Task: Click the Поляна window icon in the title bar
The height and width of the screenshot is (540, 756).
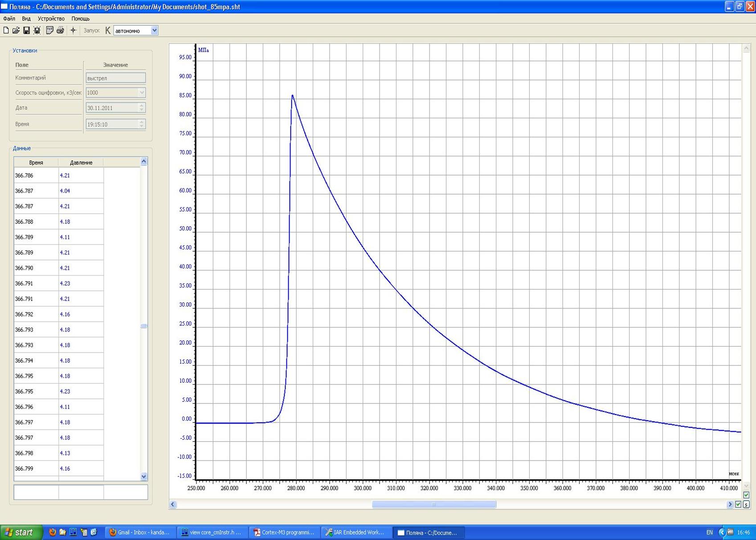Action: pyautogui.click(x=4, y=6)
